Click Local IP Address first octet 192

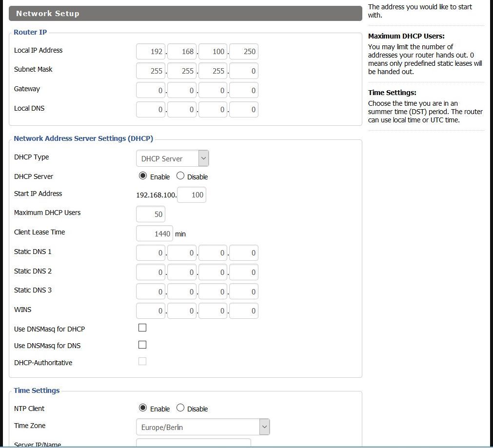pyautogui.click(x=151, y=52)
